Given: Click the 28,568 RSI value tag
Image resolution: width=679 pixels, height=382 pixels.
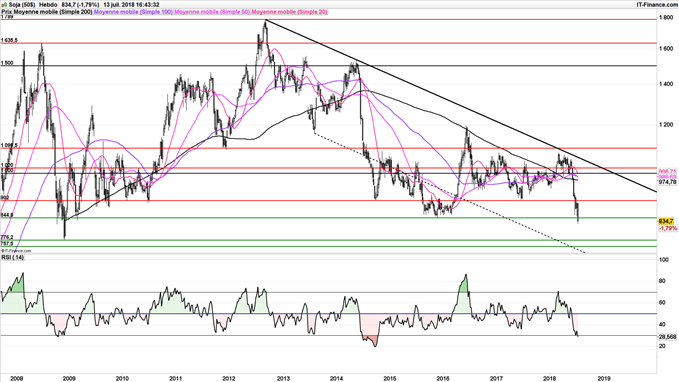Looking at the screenshot, I should pyautogui.click(x=667, y=337).
